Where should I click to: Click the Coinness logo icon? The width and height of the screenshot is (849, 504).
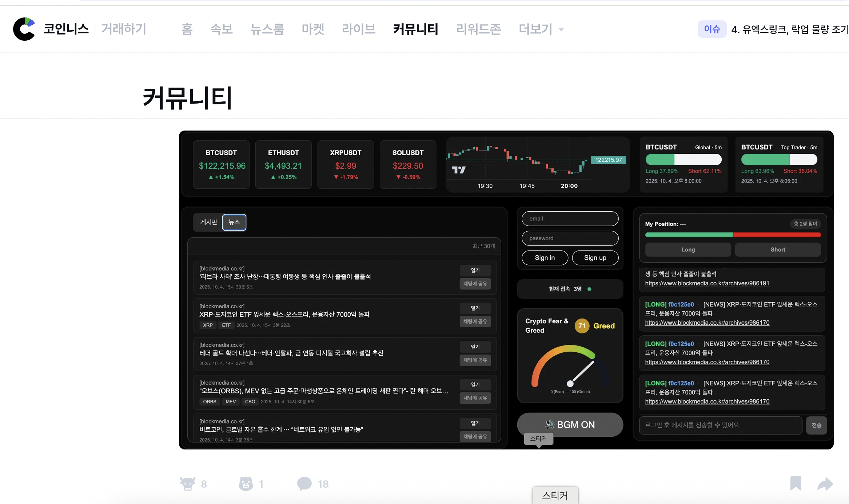coord(24,29)
